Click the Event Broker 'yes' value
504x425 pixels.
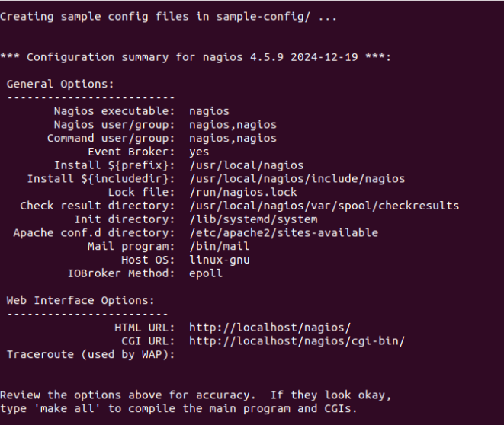tap(199, 152)
